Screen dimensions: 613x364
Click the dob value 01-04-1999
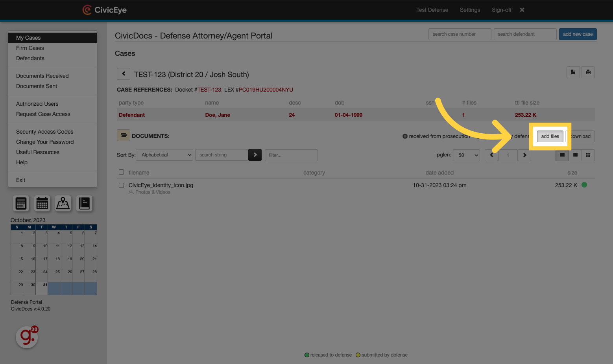pyautogui.click(x=349, y=115)
